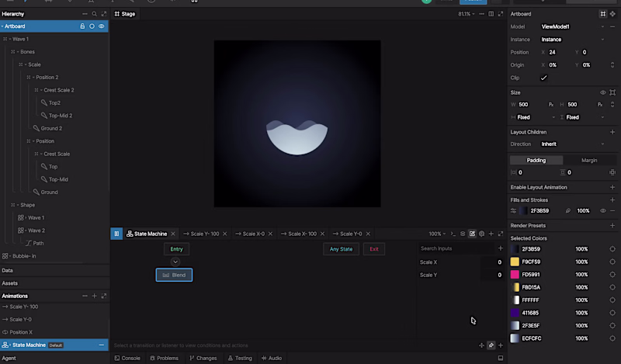Click the Scale X input value field
This screenshot has width=621, height=364.
pyautogui.click(x=491, y=262)
